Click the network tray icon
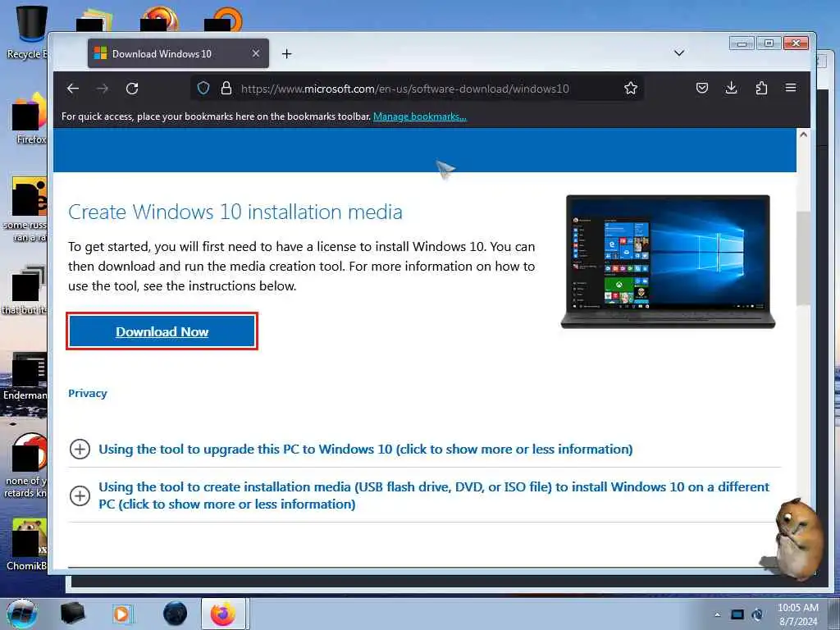 click(x=737, y=615)
